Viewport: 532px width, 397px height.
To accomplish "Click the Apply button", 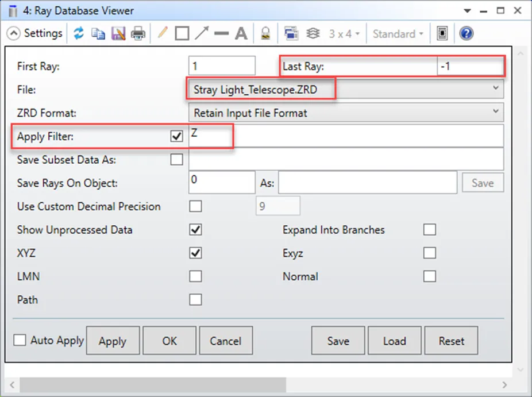I will coord(112,341).
